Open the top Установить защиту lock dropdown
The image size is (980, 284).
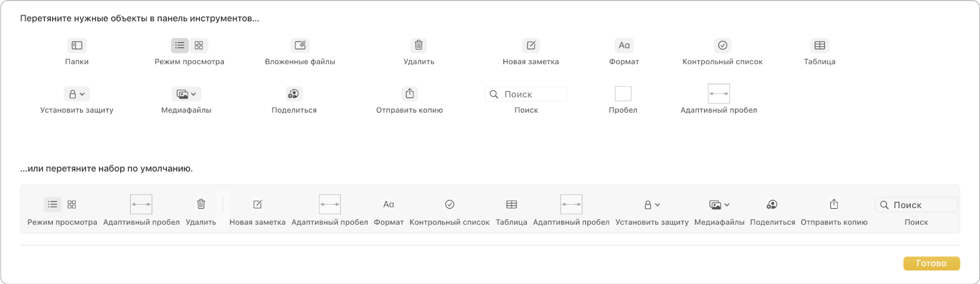77,94
